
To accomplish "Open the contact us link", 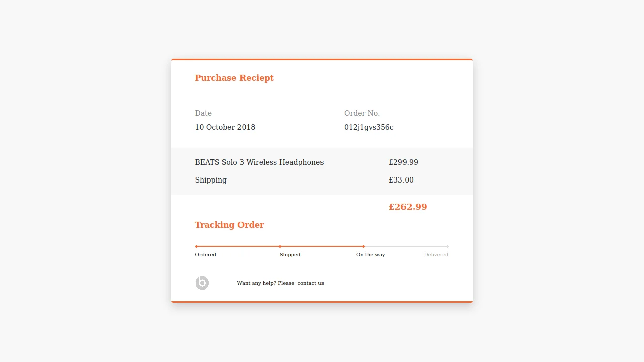I will [310, 283].
